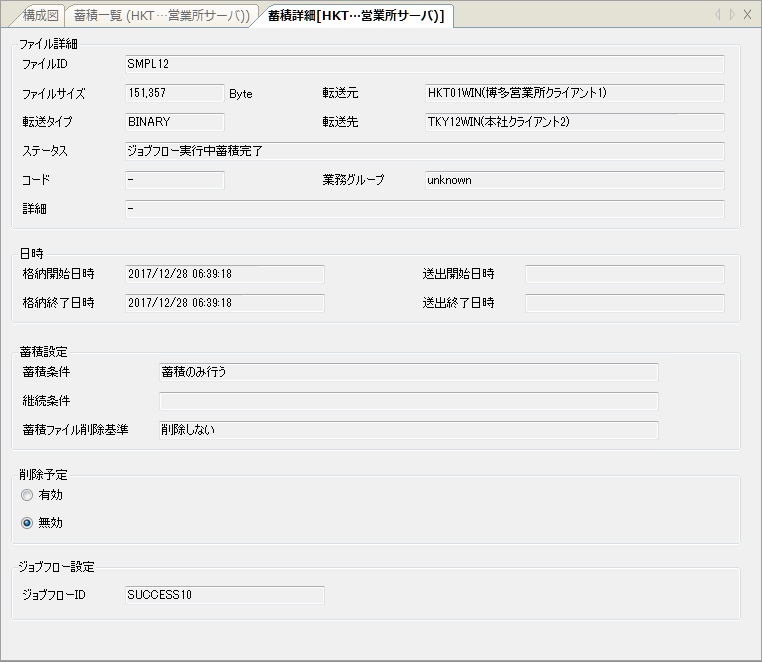This screenshot has width=762, height=662.
Task: Click the 転送タイプ field showing BINARY
Action: (174, 122)
